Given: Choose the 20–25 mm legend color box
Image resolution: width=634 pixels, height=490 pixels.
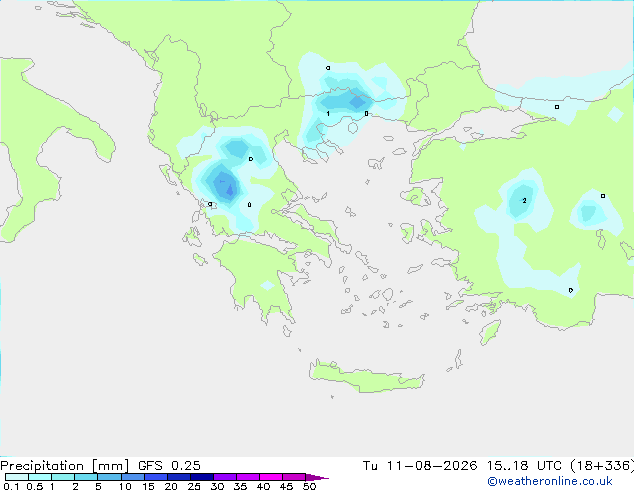Looking at the screenshot, I should [178, 477].
